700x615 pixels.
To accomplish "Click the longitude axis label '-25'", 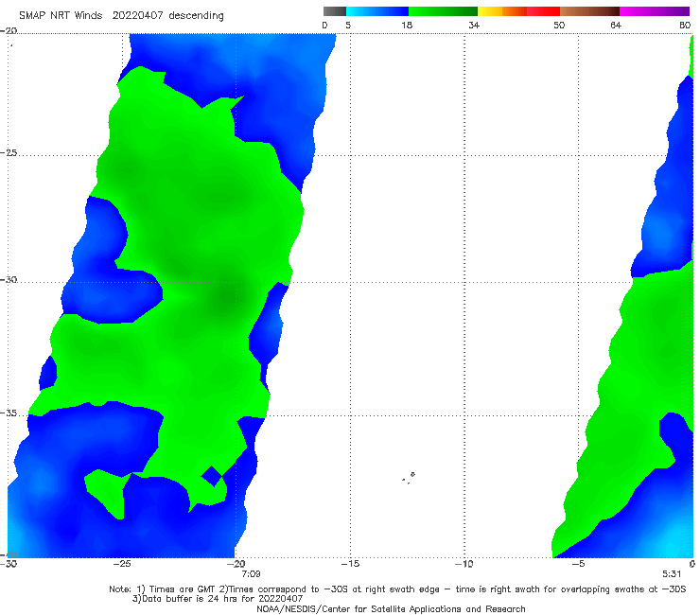I will tap(122, 564).
